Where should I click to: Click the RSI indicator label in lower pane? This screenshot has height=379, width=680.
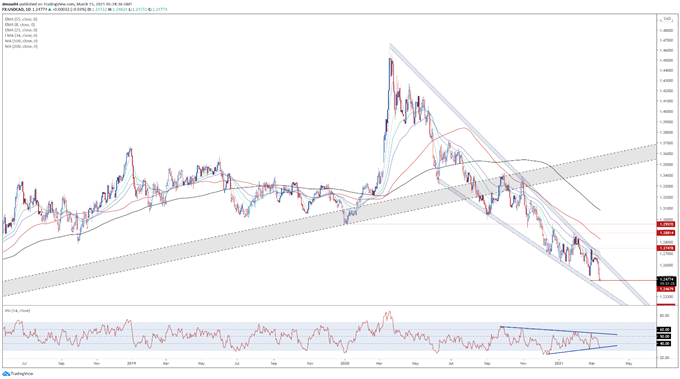point(17,310)
